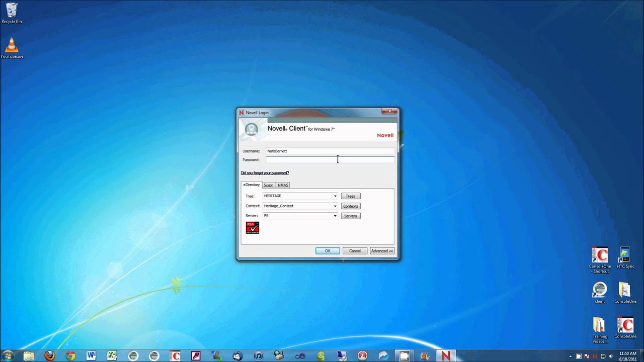Cancel the Novell Login dialog

pos(355,251)
